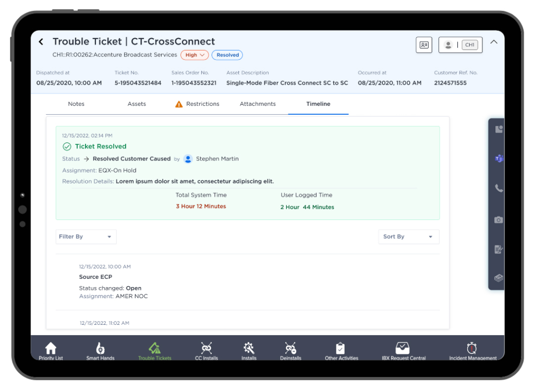This screenshot has width=534, height=392.
Task: Switch to the Assets tab
Action: coord(137,104)
